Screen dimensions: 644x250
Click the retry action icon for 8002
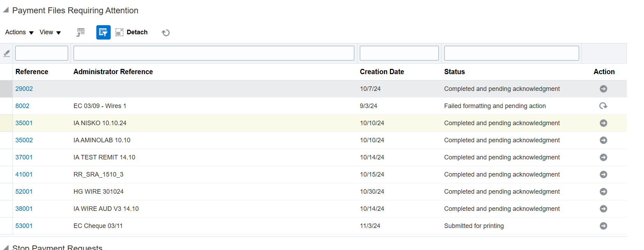[x=603, y=106]
